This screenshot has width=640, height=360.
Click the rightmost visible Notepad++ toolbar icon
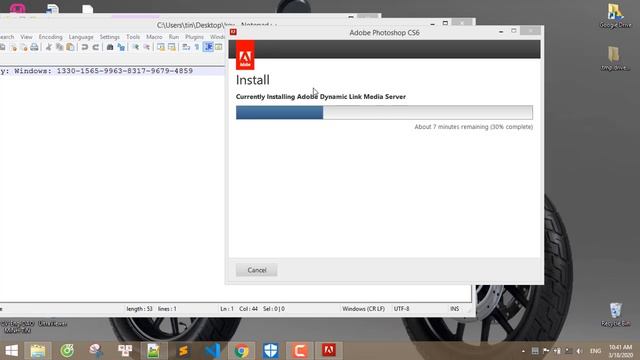click(x=219, y=47)
